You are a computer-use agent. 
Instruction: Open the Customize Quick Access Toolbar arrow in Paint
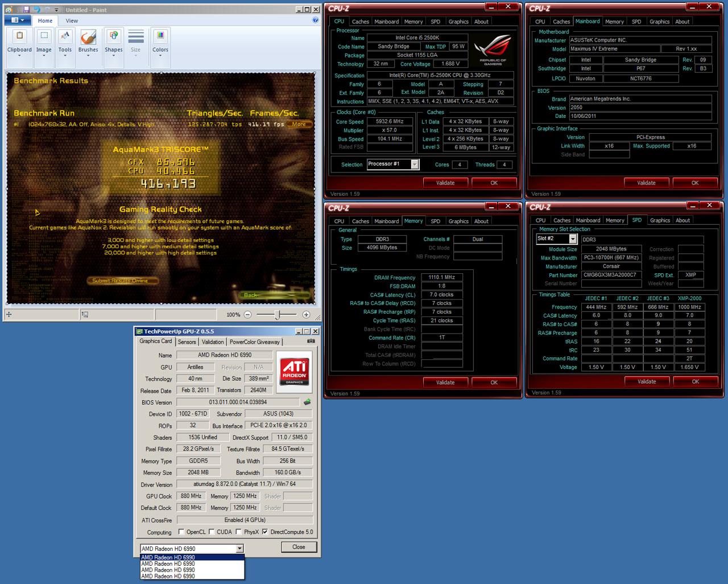[57, 10]
